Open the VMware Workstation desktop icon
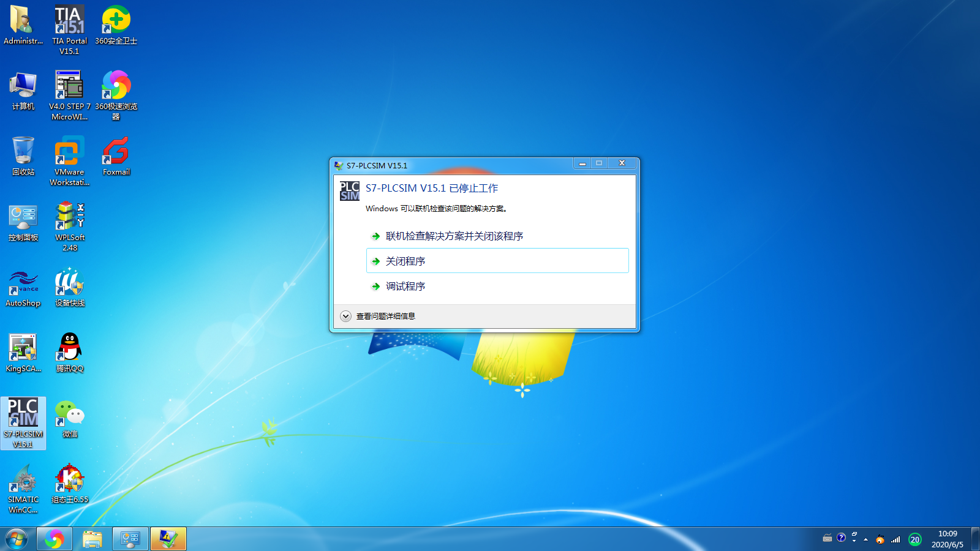 (x=69, y=152)
